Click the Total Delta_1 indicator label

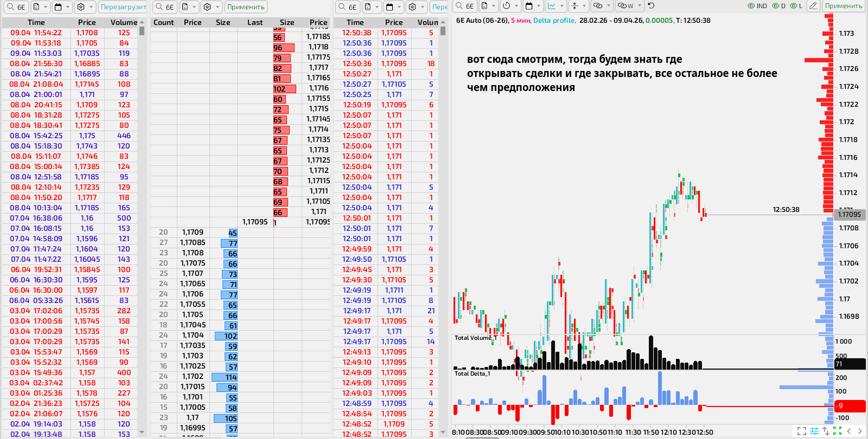[x=473, y=373]
